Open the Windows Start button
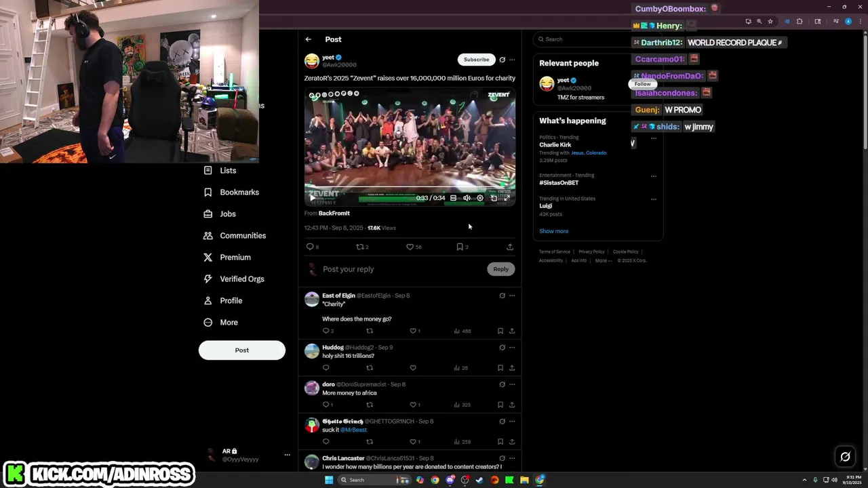This screenshot has width=868, height=488. (x=329, y=480)
